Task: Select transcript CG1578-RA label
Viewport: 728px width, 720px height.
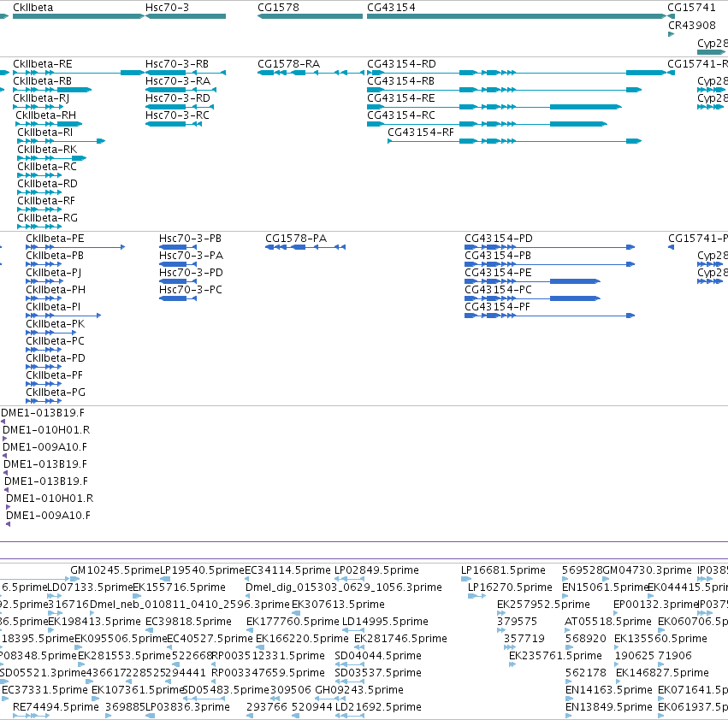Action: pyautogui.click(x=289, y=63)
